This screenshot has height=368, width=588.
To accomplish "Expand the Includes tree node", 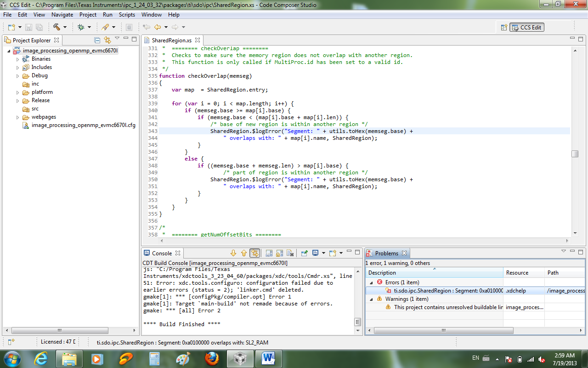I will (18, 67).
